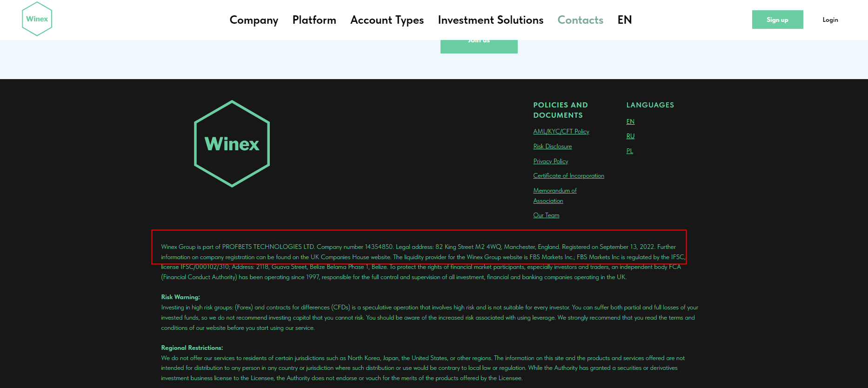The image size is (868, 388).
Task: Click the Regional Restrictions heading text
Action: 192,348
